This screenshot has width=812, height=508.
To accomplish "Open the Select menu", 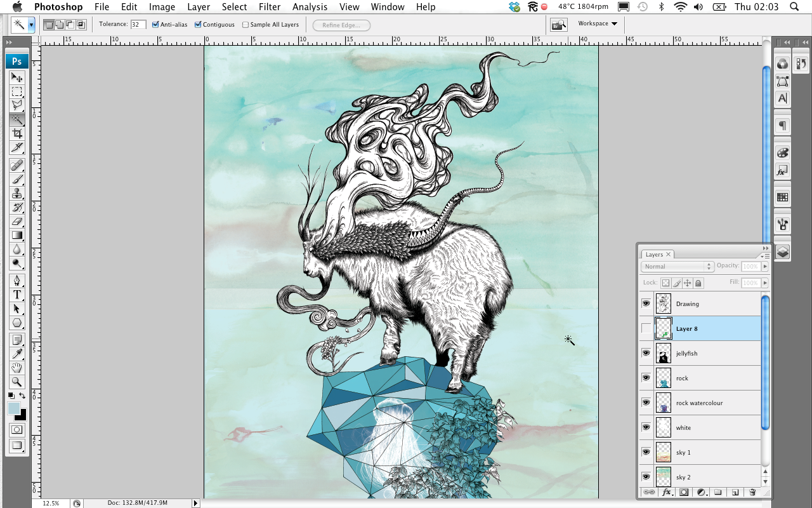I will (234, 7).
